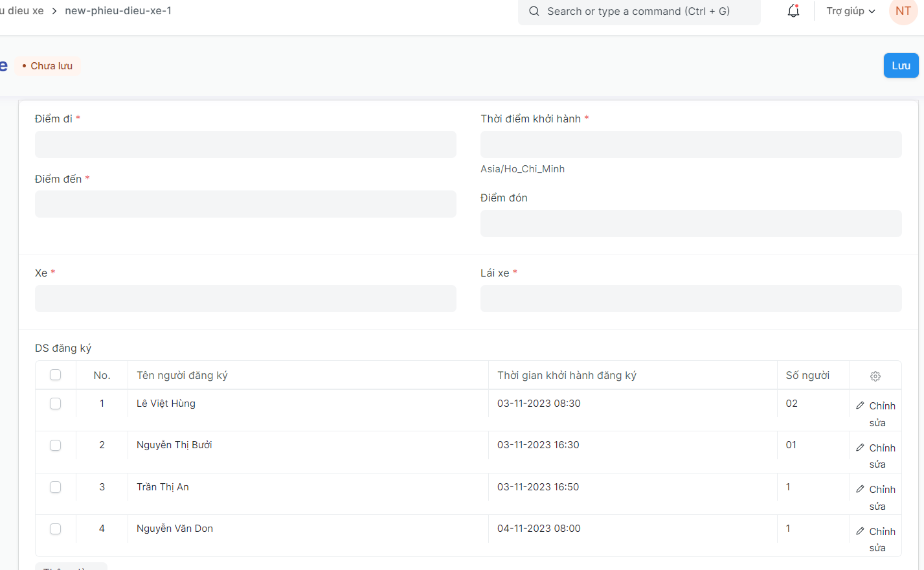Open the Thời điểm khởi hành datetime field
The width and height of the screenshot is (924, 570).
[690, 144]
